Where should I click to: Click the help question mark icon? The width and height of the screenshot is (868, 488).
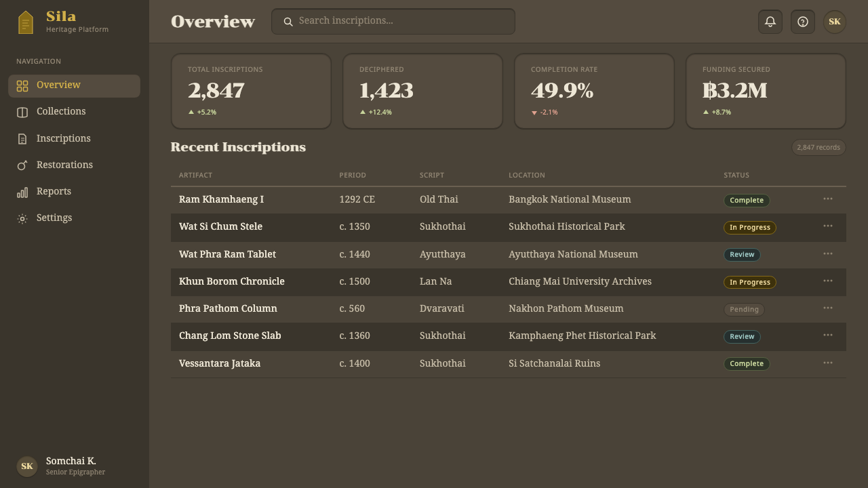(803, 22)
